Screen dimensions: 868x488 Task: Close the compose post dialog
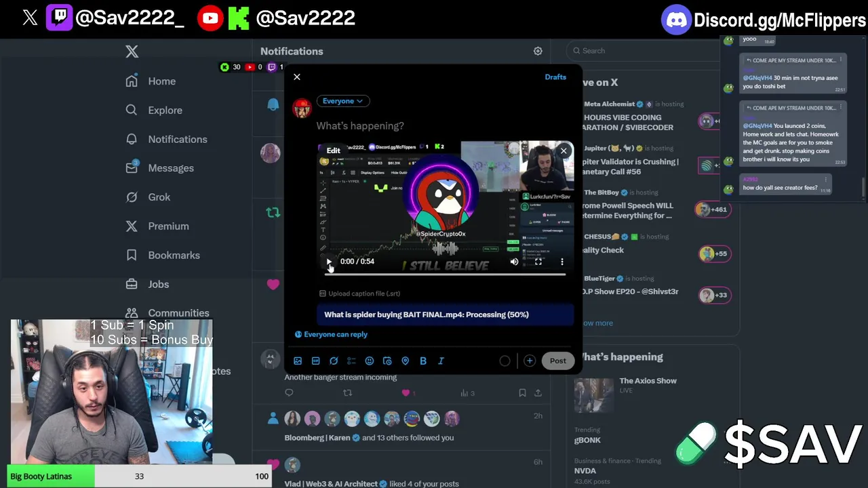point(297,77)
